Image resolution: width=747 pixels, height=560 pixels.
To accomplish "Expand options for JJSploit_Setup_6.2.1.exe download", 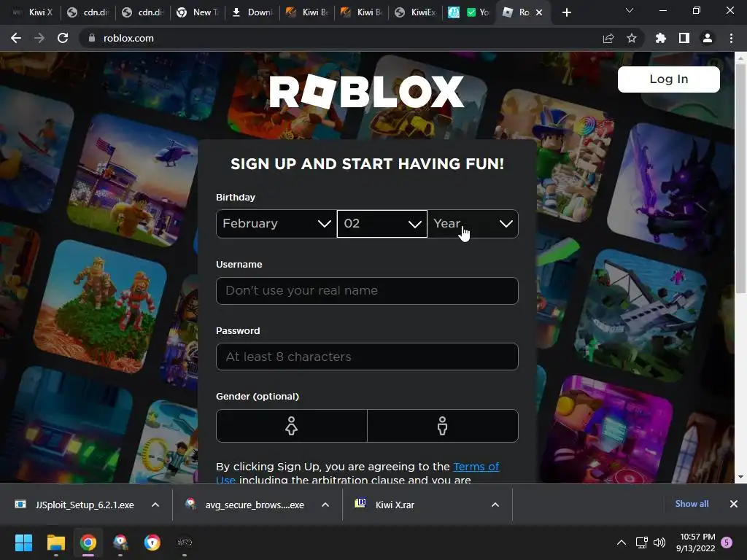I will point(155,505).
